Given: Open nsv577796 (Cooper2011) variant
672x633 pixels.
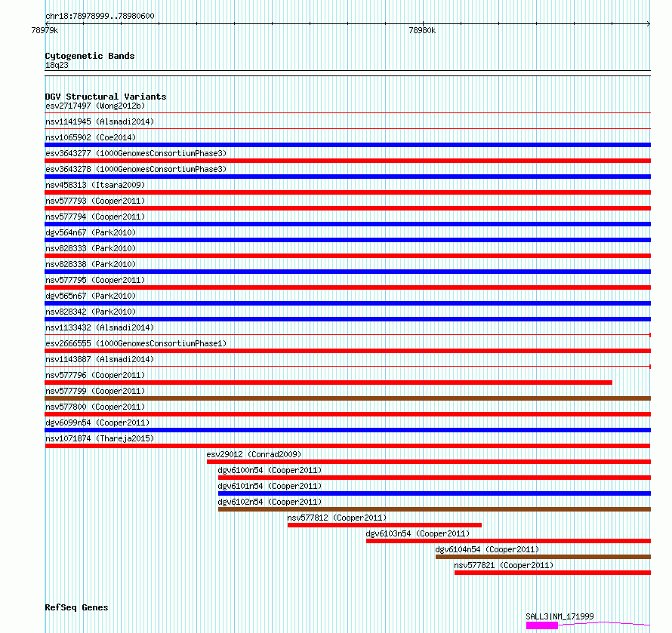Looking at the screenshot, I should pos(95,375).
